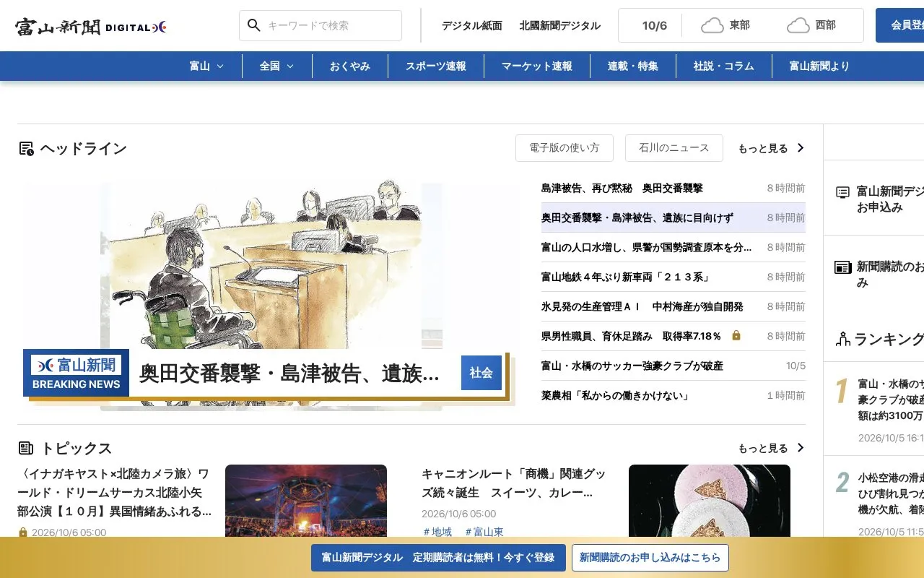Click 定期購読者は無料！今すぐ登録 banner button
Viewport: 924px width, 578px height.
pyautogui.click(x=438, y=558)
